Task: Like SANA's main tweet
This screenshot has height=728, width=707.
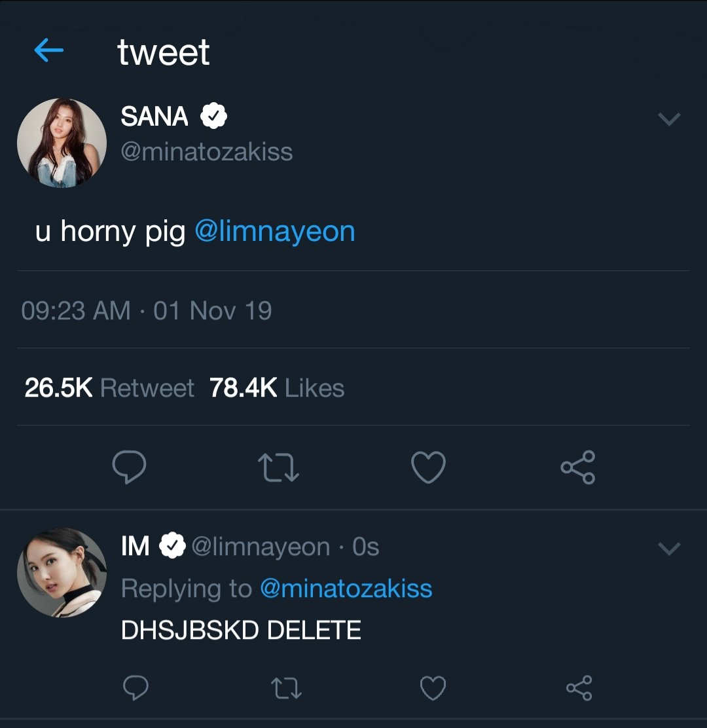Action: pyautogui.click(x=428, y=467)
